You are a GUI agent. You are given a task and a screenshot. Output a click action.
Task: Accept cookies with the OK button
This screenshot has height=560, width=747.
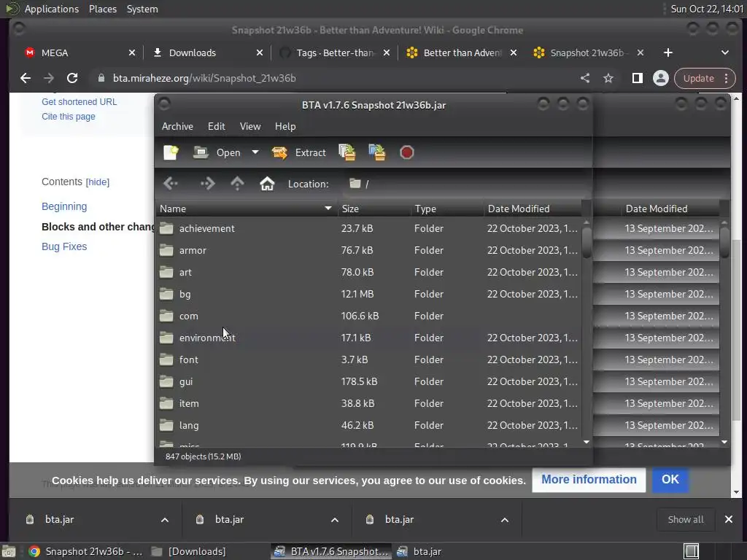(x=670, y=480)
